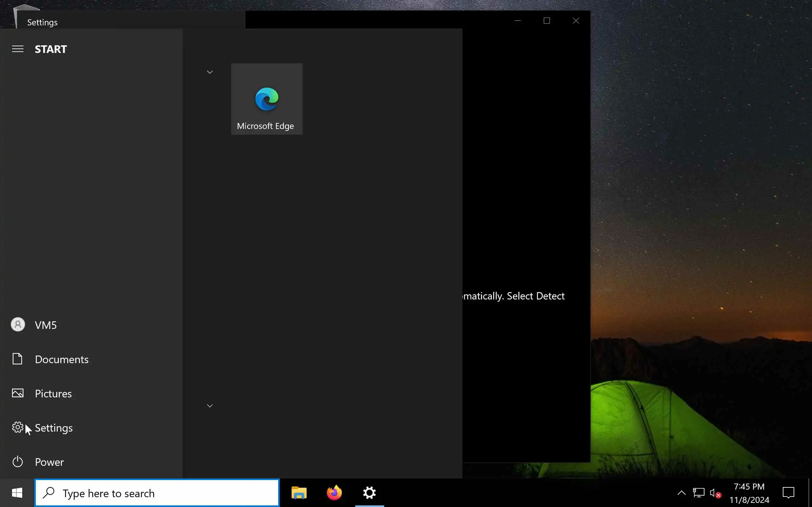812x507 pixels.
Task: Expand the top chevron in tile area
Action: pyautogui.click(x=210, y=72)
